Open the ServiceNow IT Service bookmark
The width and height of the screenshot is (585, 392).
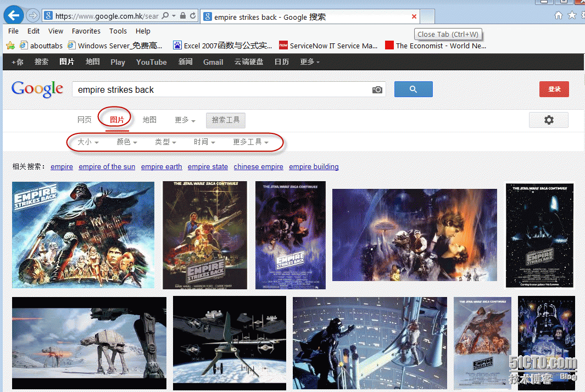point(328,46)
